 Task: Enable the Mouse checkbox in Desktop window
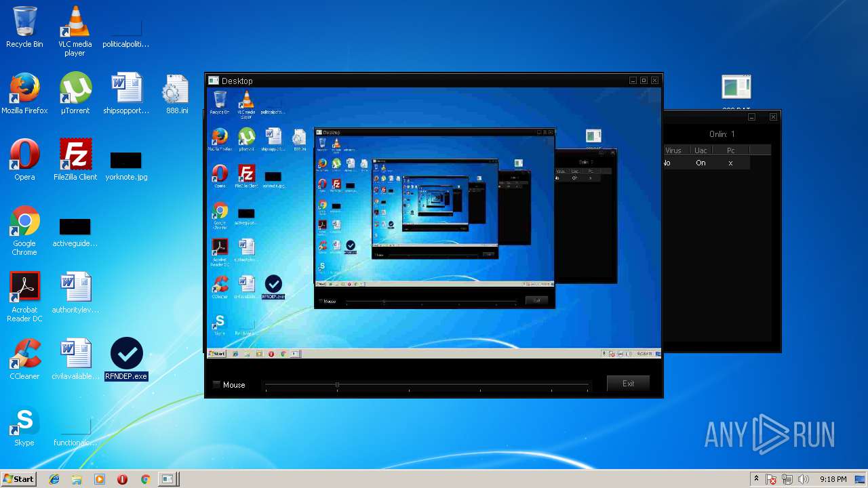[217, 385]
